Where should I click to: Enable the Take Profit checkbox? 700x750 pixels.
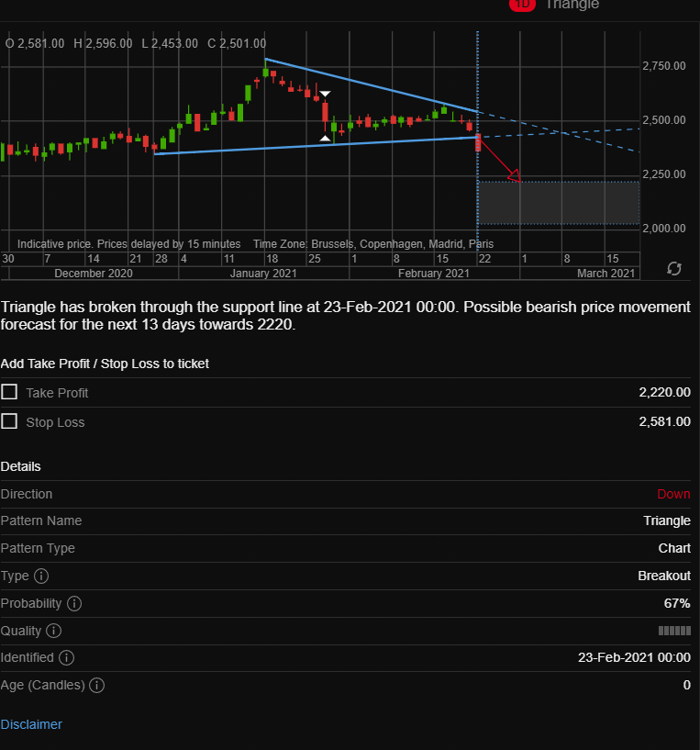pos(9,392)
